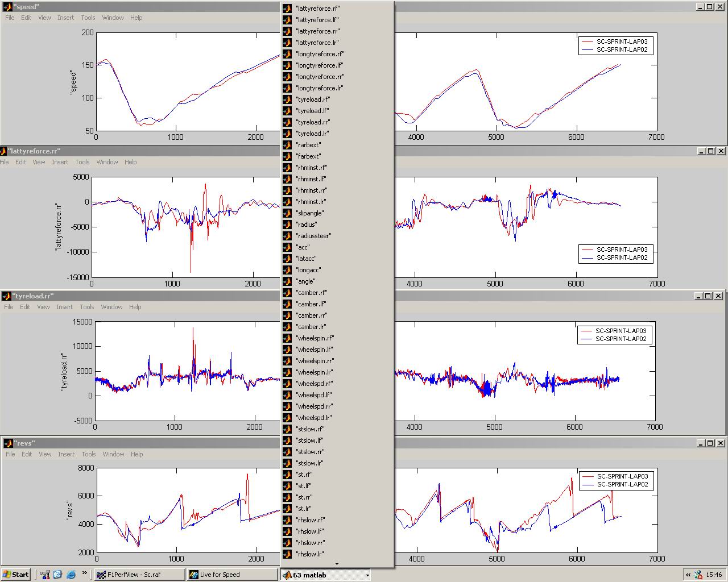Open the Tools menu in the "revs" window

89,454
